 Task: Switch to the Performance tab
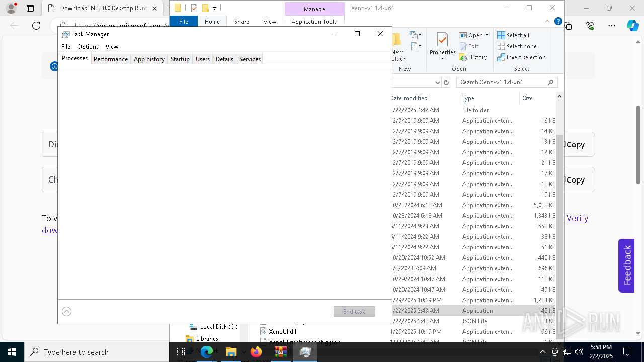111,59
